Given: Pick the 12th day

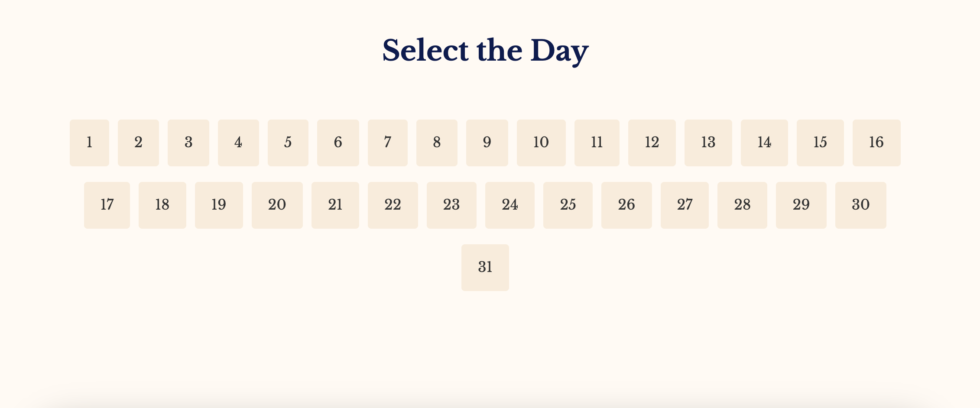Looking at the screenshot, I should click(652, 143).
